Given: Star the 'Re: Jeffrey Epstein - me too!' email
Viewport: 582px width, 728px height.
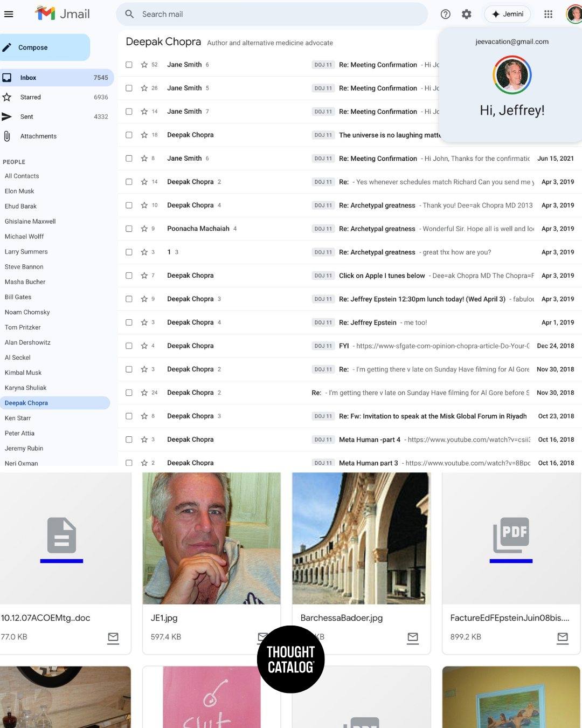Looking at the screenshot, I should pos(144,322).
